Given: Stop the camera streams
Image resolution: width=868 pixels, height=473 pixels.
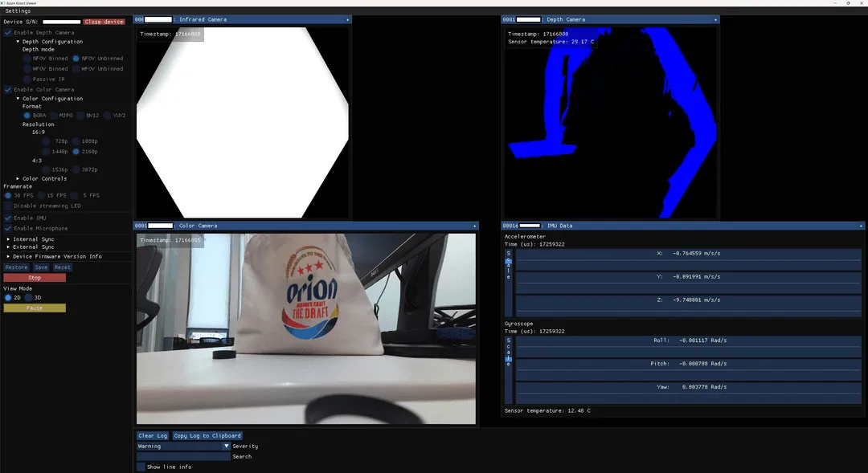Looking at the screenshot, I should [35, 278].
